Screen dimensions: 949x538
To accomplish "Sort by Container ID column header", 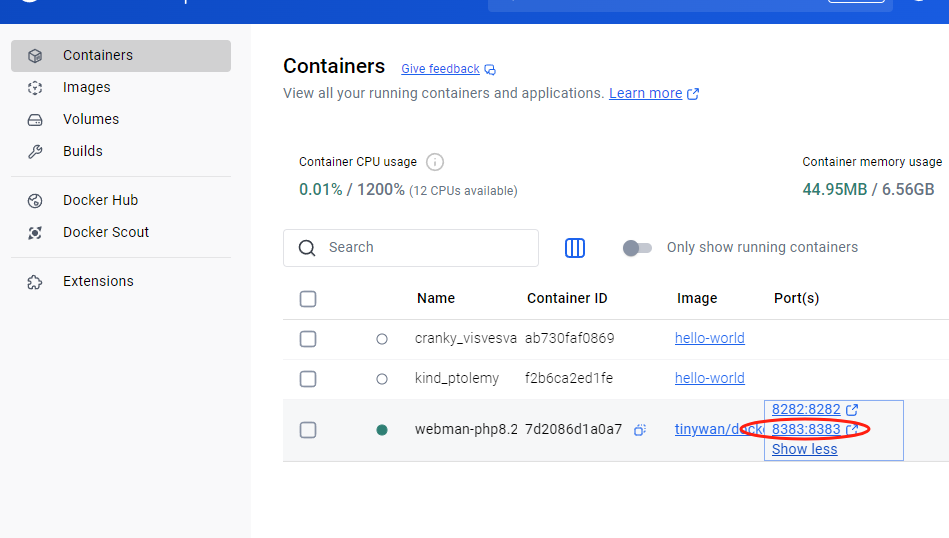I will [566, 298].
